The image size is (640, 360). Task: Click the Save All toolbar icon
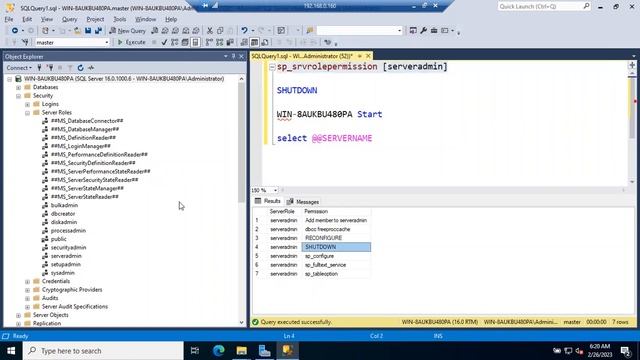[x=98, y=31]
